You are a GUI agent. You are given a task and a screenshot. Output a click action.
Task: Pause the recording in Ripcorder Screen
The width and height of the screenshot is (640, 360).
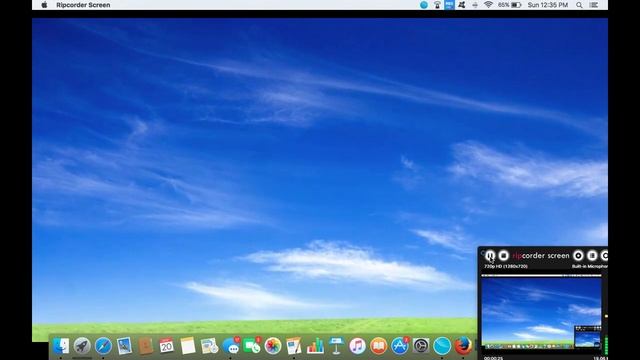pyautogui.click(x=490, y=256)
